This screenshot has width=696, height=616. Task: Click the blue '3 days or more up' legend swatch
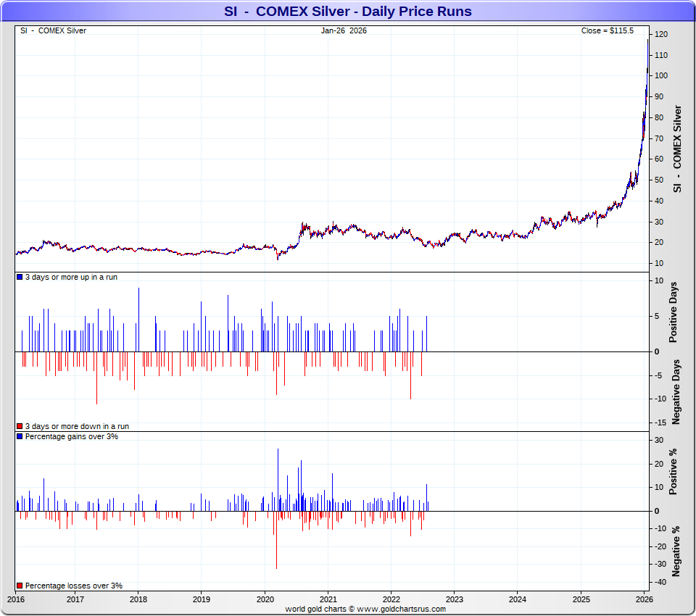click(x=20, y=277)
